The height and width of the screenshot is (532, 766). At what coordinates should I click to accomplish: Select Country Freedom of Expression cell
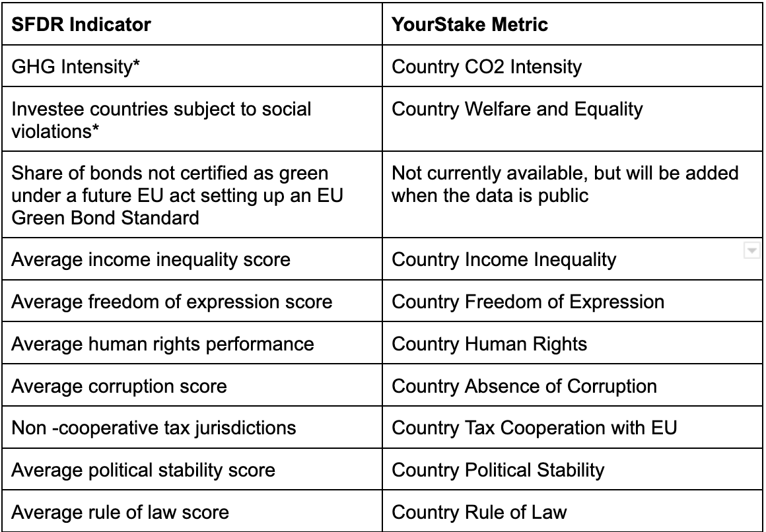pos(572,301)
